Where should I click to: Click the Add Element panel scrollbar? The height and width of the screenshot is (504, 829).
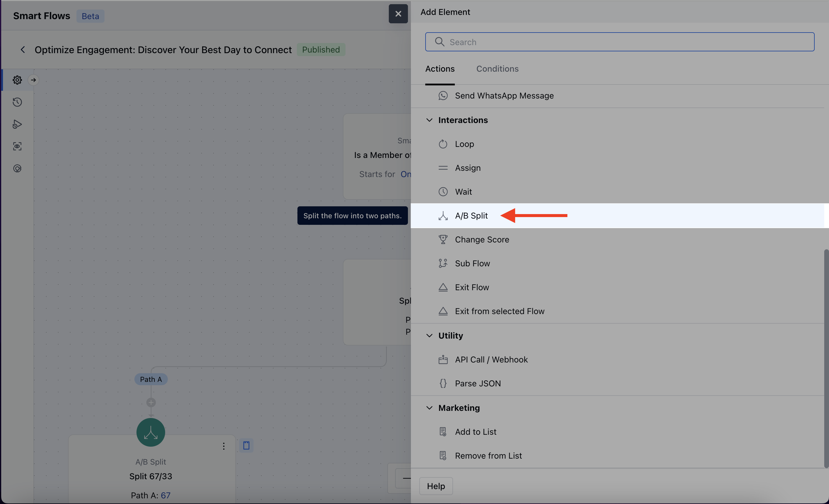(x=826, y=358)
